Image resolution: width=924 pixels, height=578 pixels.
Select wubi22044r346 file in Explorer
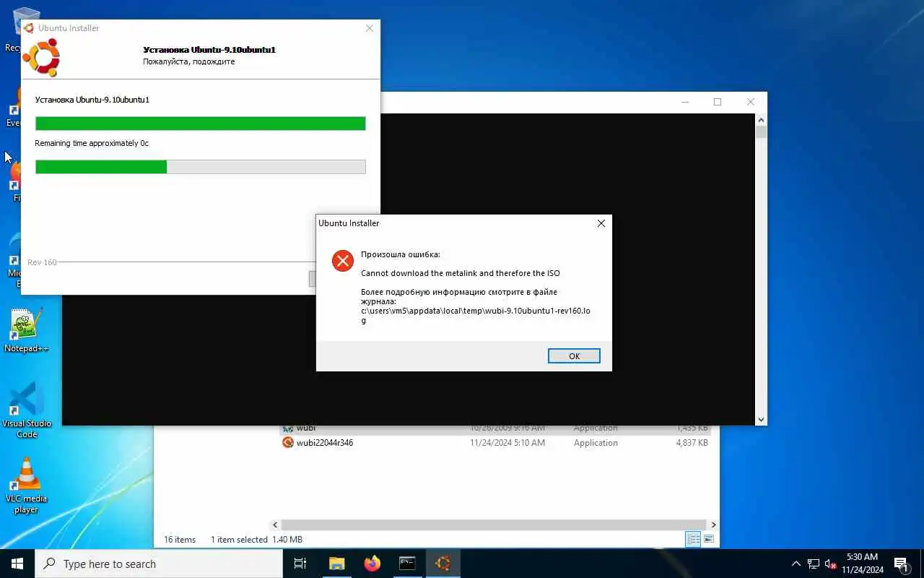coord(494,443)
